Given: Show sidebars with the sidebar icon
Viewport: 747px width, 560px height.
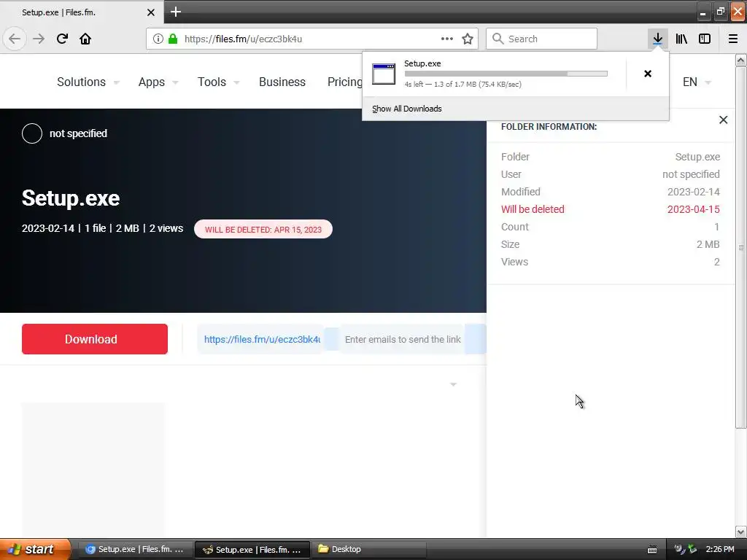Looking at the screenshot, I should (705, 39).
